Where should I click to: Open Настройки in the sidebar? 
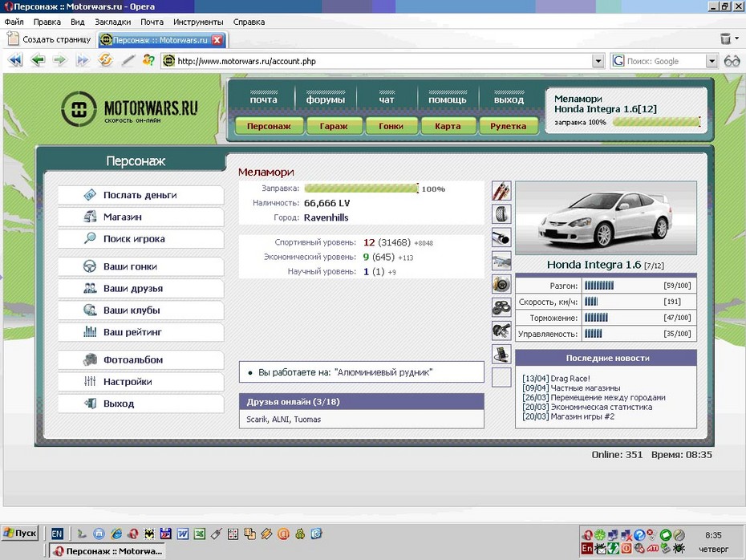click(141, 382)
